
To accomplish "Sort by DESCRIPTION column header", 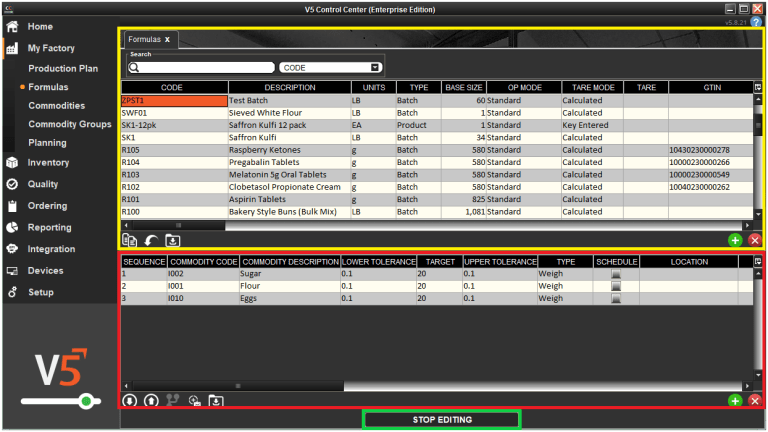I will click(290, 87).
